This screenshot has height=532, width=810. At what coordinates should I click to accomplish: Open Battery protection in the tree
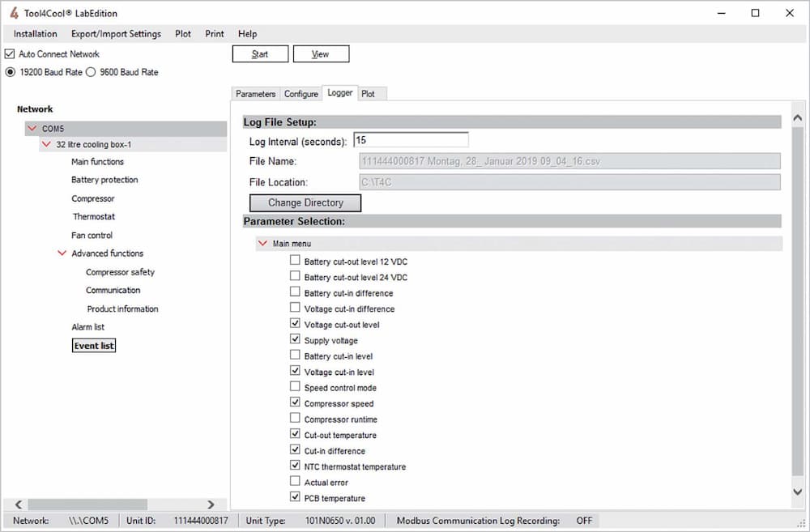tap(104, 180)
